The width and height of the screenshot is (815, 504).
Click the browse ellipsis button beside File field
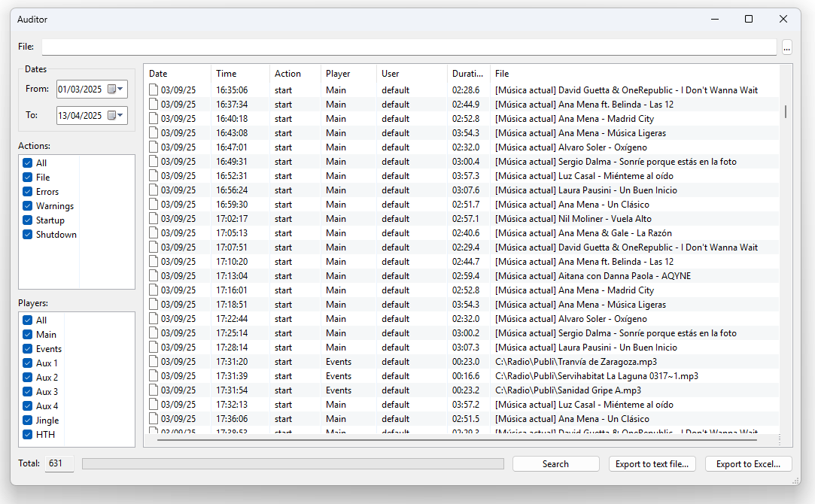[x=786, y=47]
